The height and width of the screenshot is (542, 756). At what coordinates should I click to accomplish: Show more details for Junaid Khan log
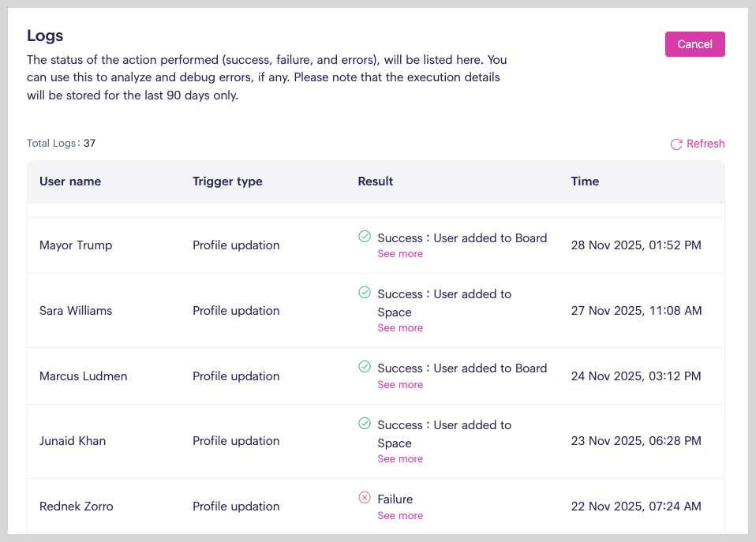coord(400,459)
